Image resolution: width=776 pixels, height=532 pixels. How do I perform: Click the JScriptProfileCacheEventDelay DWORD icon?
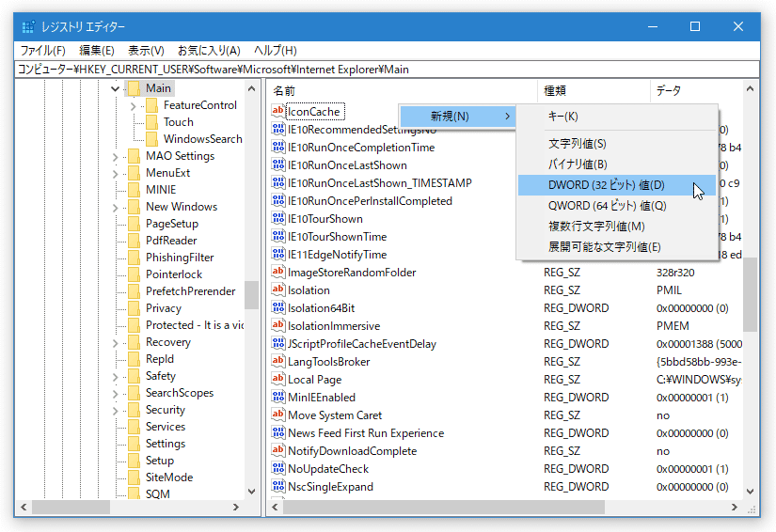click(x=278, y=343)
